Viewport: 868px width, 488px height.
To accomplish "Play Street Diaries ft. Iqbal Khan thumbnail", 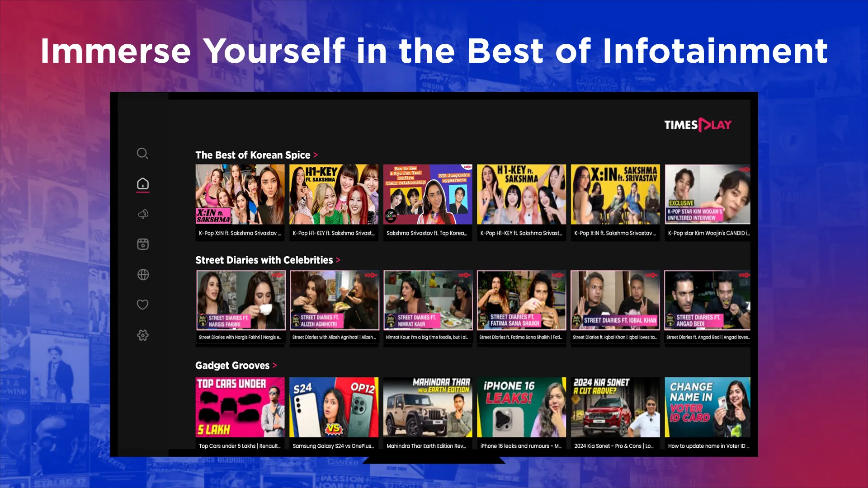I will tap(615, 300).
